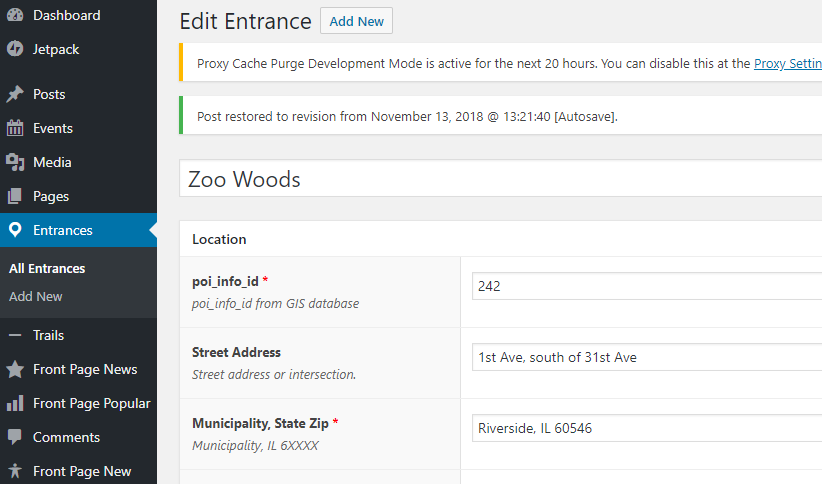Follow the Proxy Settings link in the notice

[787, 63]
